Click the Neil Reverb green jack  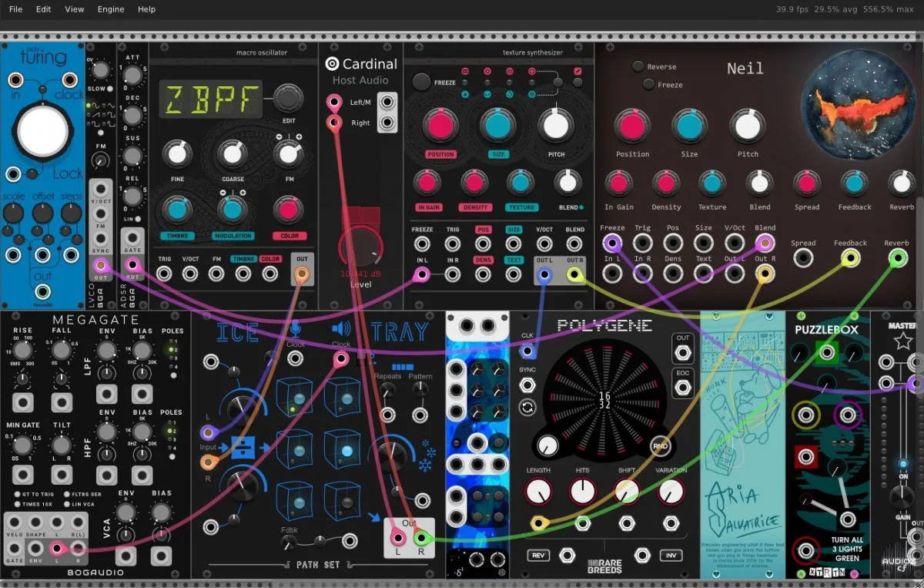coord(897,259)
